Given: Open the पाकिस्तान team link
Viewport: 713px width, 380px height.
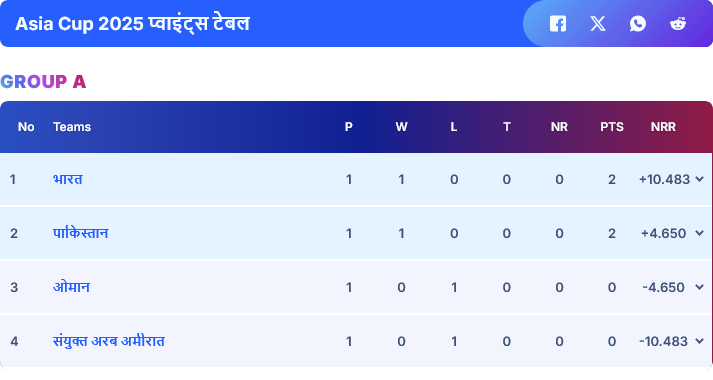Looking at the screenshot, I should tap(80, 233).
